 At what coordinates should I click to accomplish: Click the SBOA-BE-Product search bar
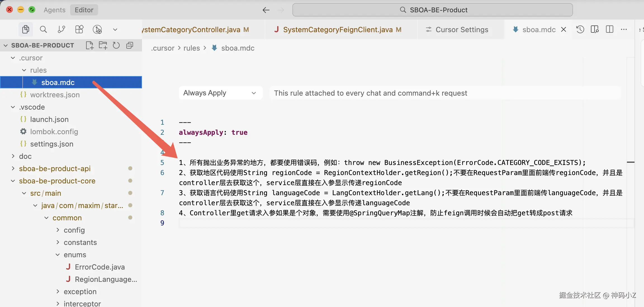[432, 10]
